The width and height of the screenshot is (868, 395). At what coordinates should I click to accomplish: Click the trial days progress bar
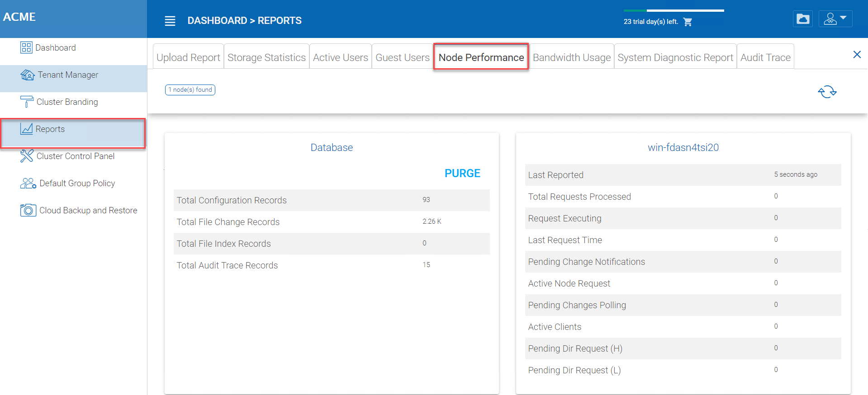click(674, 10)
